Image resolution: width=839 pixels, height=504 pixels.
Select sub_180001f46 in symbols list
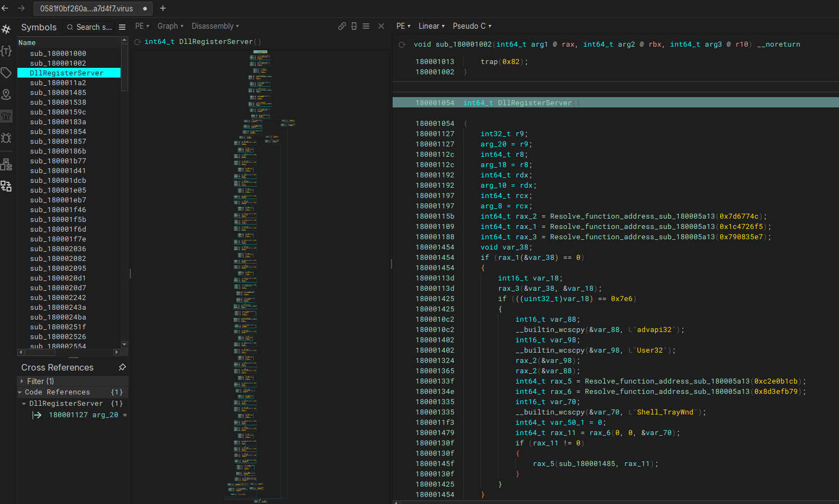point(58,210)
